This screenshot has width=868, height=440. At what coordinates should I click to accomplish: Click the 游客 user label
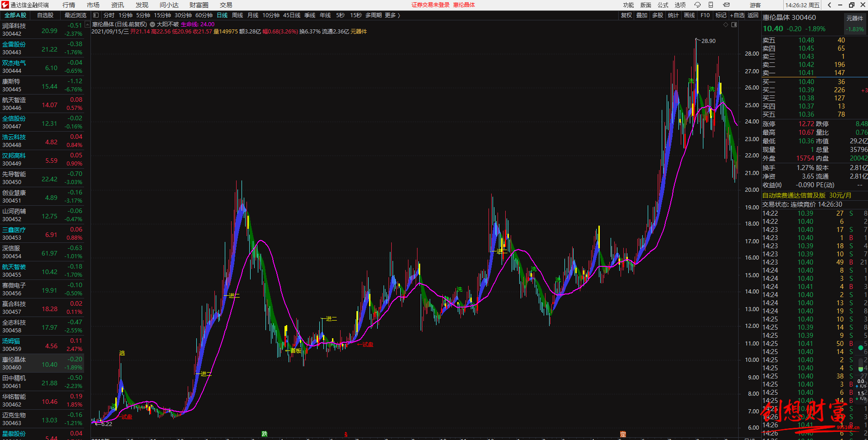755,5
